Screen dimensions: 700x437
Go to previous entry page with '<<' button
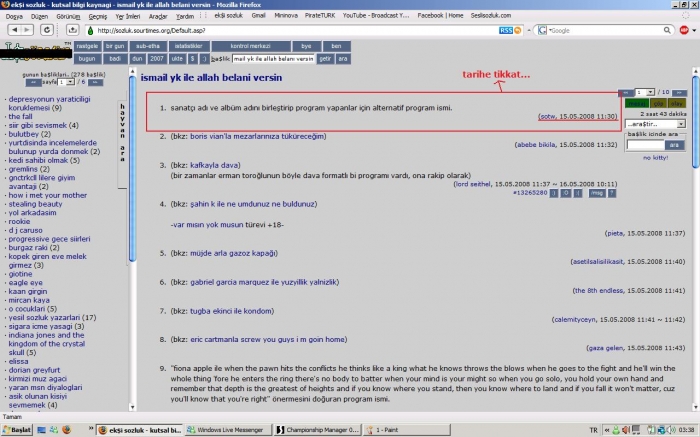point(626,92)
